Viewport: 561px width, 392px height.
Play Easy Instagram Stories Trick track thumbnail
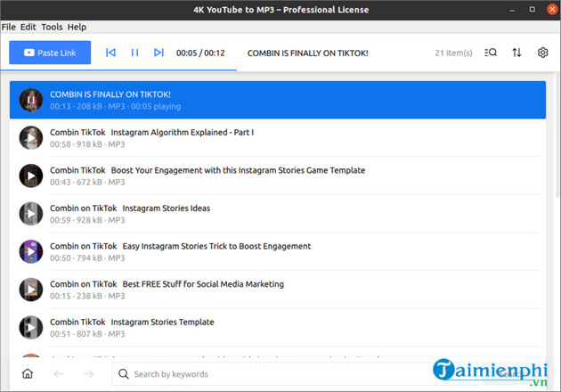(x=31, y=251)
